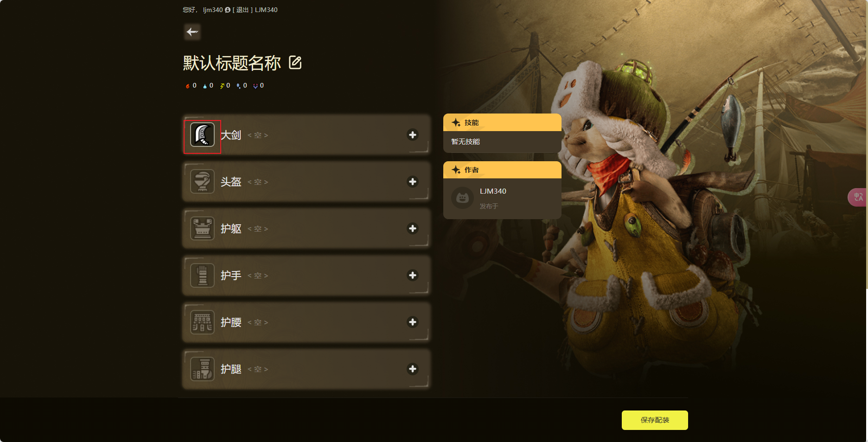Image resolution: width=868 pixels, height=442 pixels.
Task: Open the 技能 skills panel header
Action: [x=502, y=122]
